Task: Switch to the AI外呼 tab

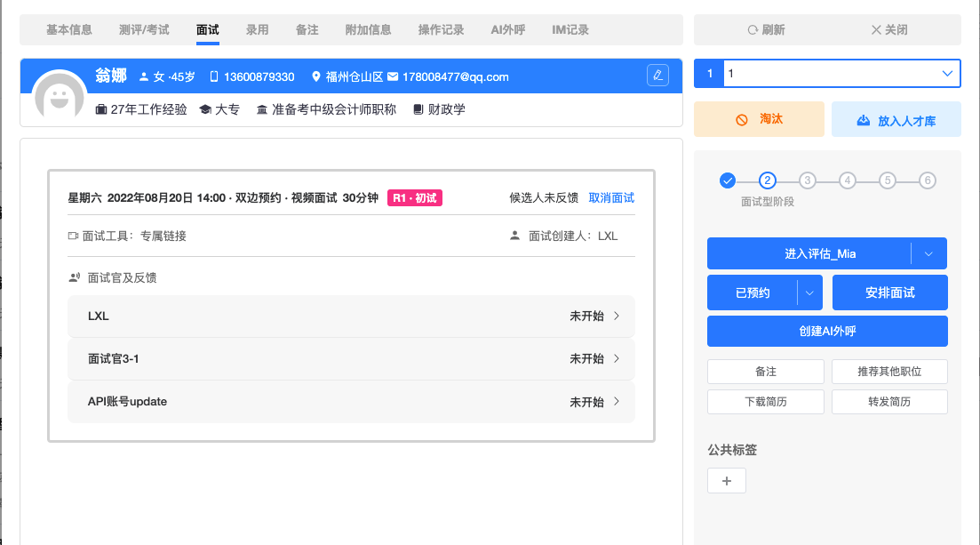Action: point(507,30)
